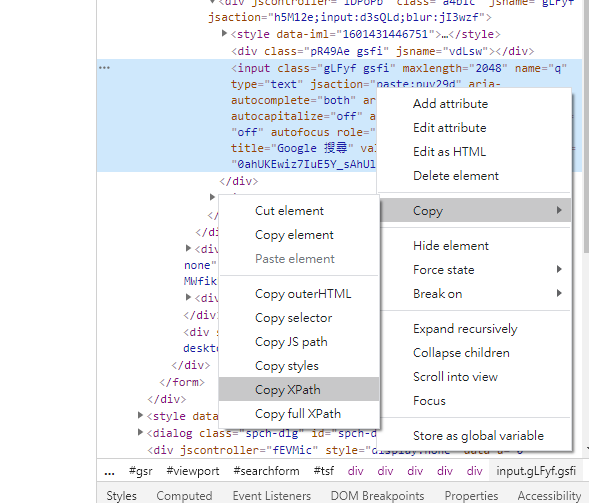Switch to DOM Breakpoints tab

[377, 495]
